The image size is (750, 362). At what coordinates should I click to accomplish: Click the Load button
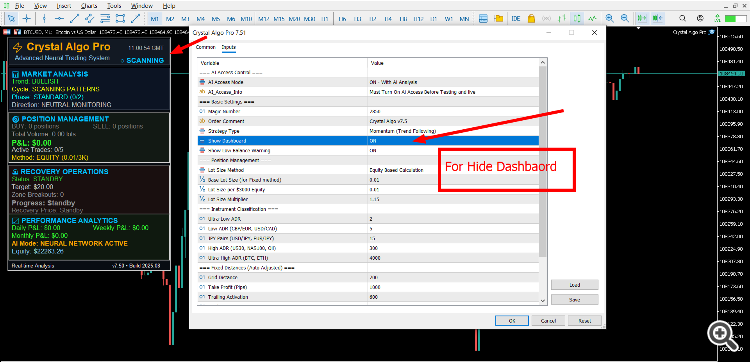[574, 285]
